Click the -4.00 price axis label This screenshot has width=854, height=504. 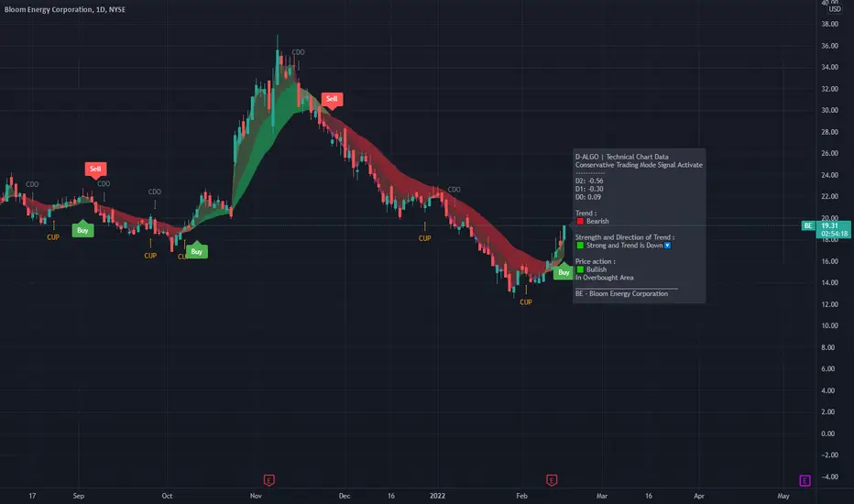pos(829,477)
